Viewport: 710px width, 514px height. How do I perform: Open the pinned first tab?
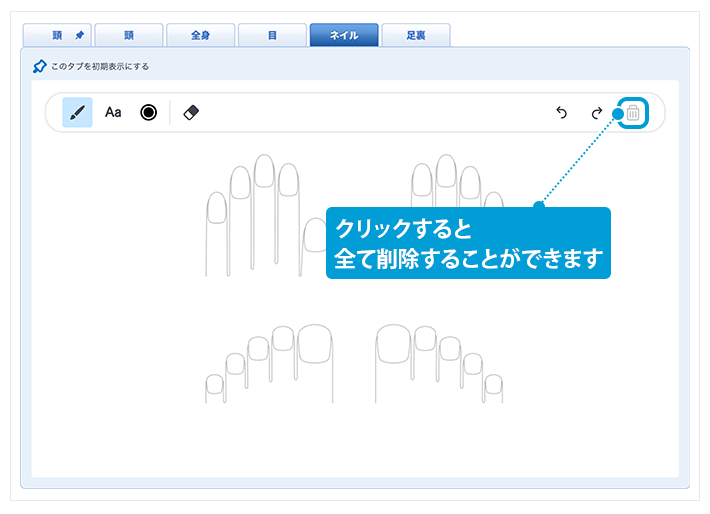click(57, 35)
